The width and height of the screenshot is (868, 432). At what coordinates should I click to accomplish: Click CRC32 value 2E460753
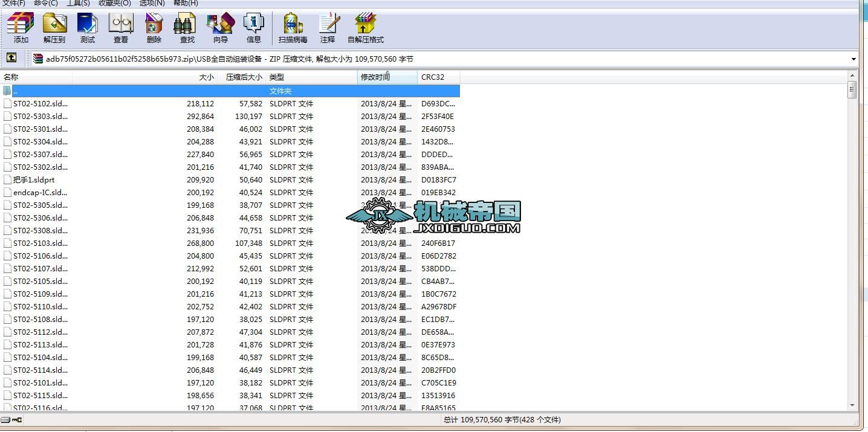438,129
